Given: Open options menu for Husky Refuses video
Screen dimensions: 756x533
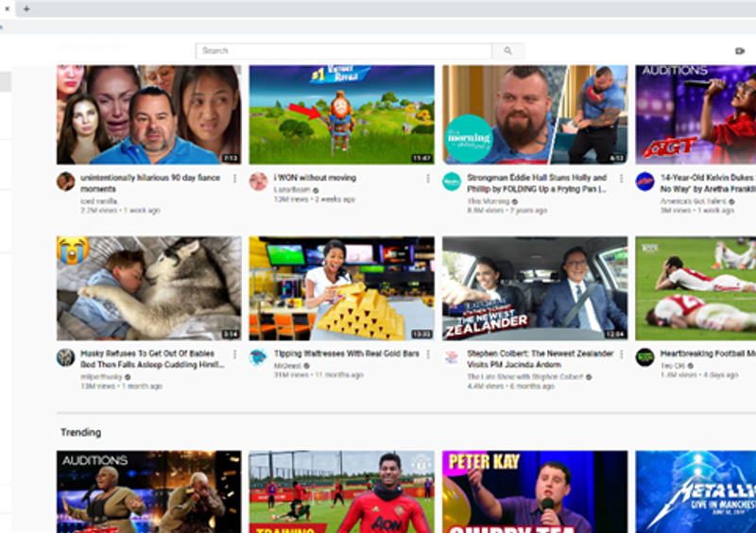Looking at the screenshot, I should coord(234,354).
